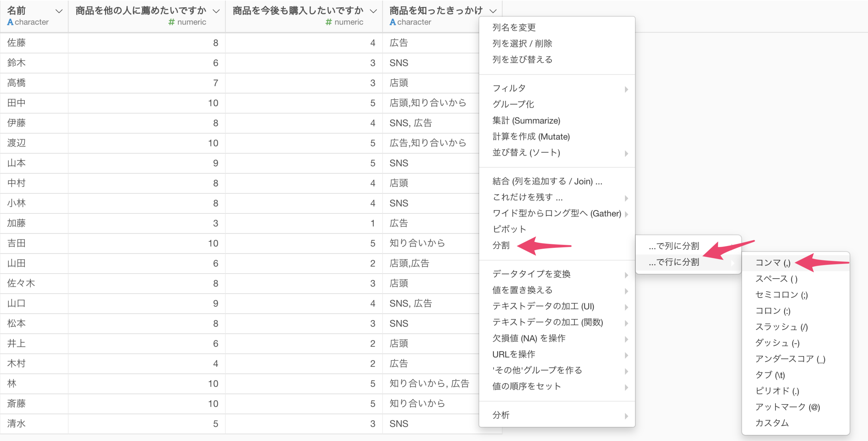Click the numeric type icon under 薦めたいですか column
This screenshot has width=868, height=441.
coord(172,22)
